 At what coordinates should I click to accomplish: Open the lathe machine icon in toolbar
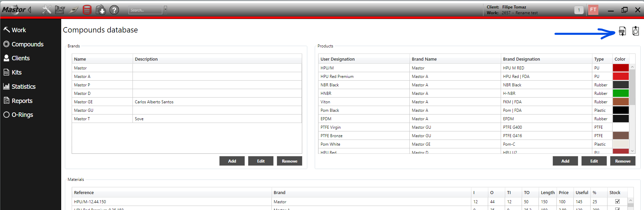point(60,10)
